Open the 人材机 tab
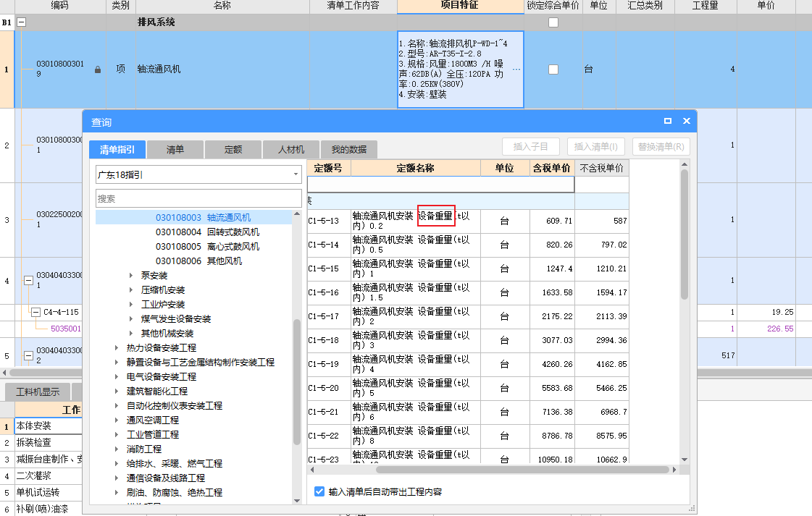812x516 pixels. click(x=291, y=150)
